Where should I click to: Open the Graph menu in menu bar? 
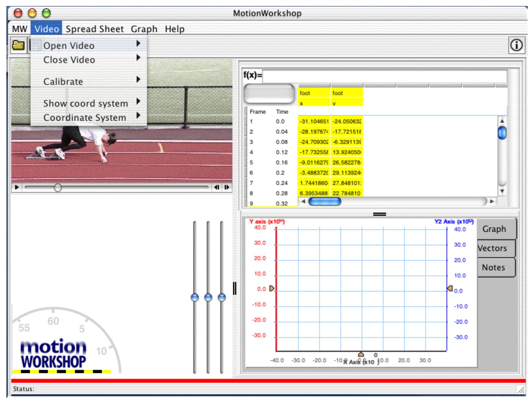coord(144,29)
